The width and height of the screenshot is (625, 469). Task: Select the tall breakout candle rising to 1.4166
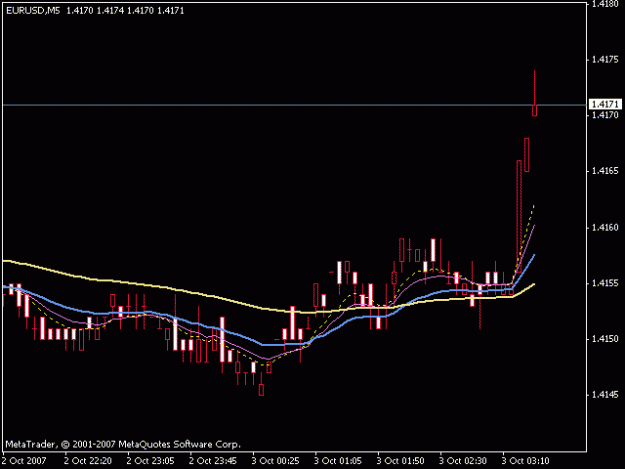[x=519, y=215]
